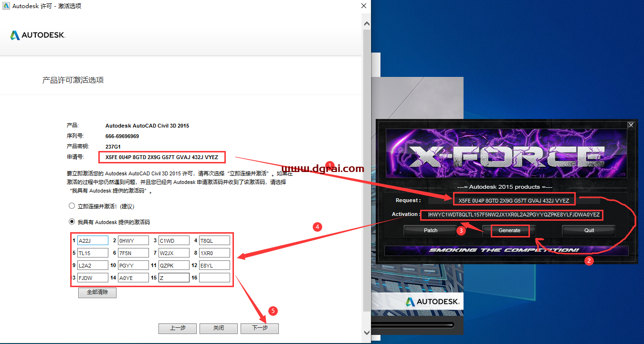
Task: Click the Autodesk logo in the dialog header
Action: [x=38, y=35]
